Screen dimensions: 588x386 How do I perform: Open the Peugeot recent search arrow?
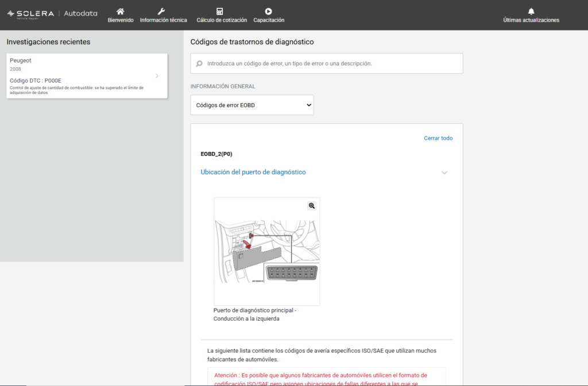(157, 76)
